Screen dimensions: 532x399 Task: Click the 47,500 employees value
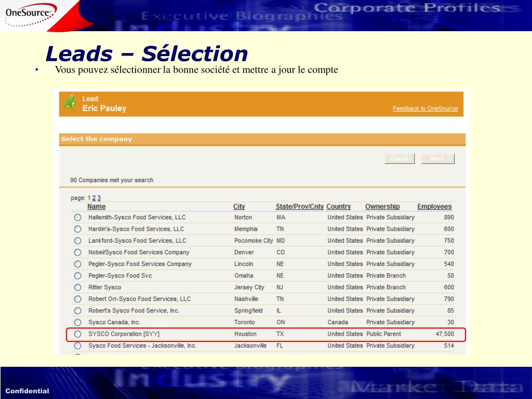tap(445, 334)
